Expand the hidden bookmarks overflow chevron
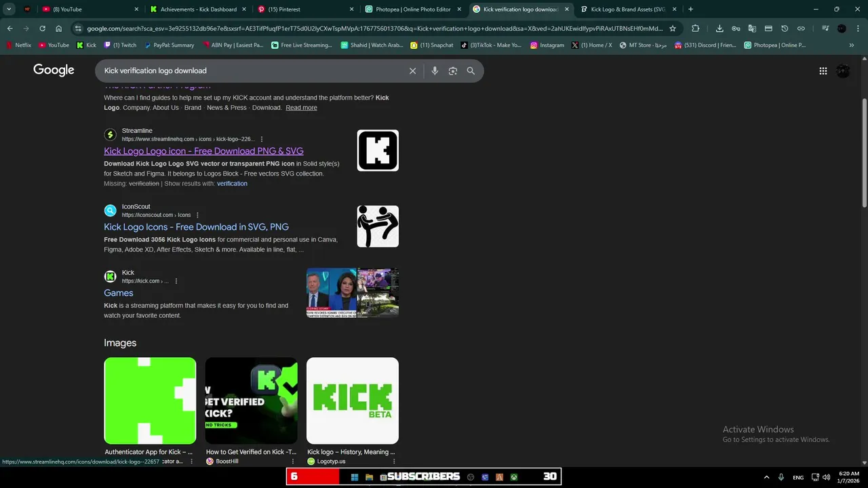The width and height of the screenshot is (868, 488). [852, 45]
